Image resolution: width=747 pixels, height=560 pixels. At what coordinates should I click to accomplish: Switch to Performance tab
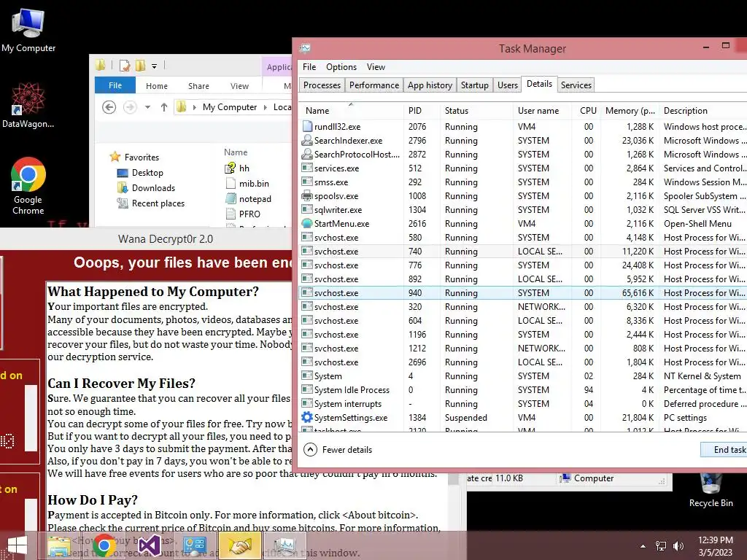[x=374, y=85]
